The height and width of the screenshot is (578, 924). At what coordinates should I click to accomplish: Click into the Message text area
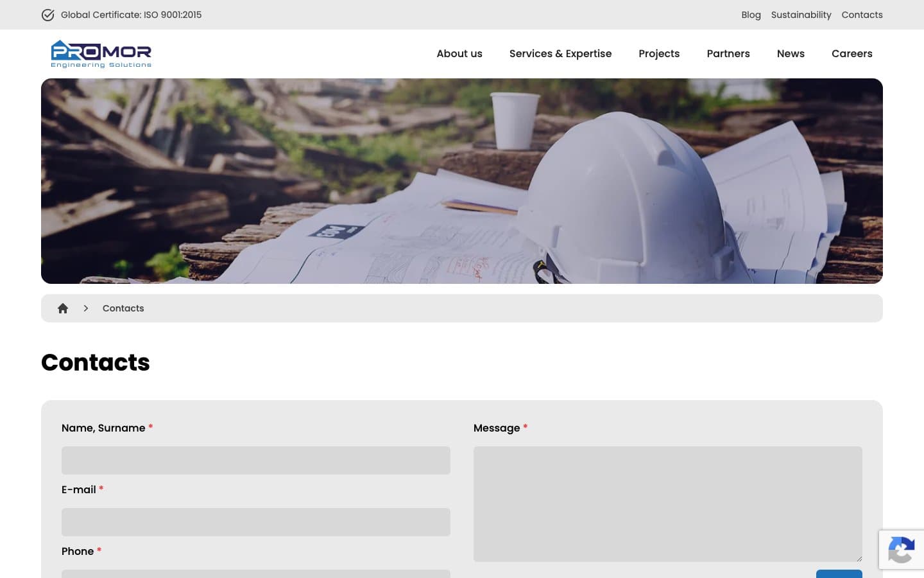pos(668,504)
